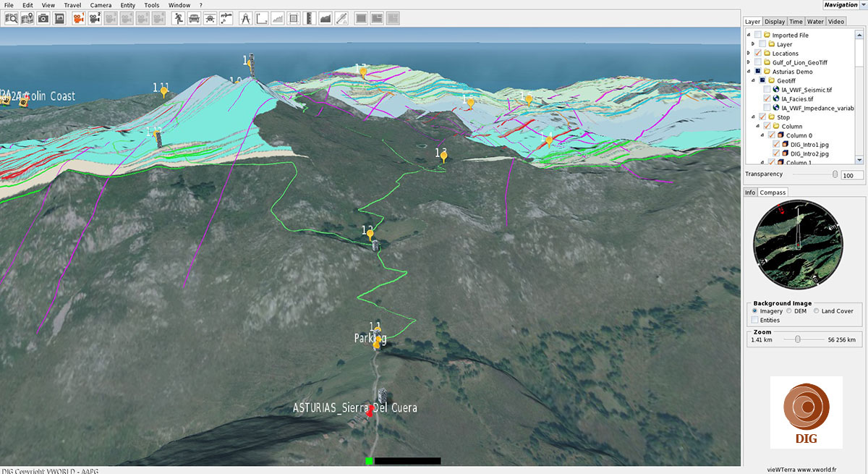Viewport: 868px width, 474px height.
Task: Select the DEM background image option
Action: 788,311
